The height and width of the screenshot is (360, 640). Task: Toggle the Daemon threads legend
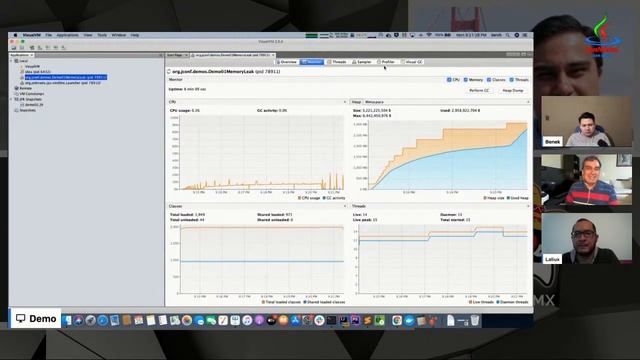pos(513,302)
